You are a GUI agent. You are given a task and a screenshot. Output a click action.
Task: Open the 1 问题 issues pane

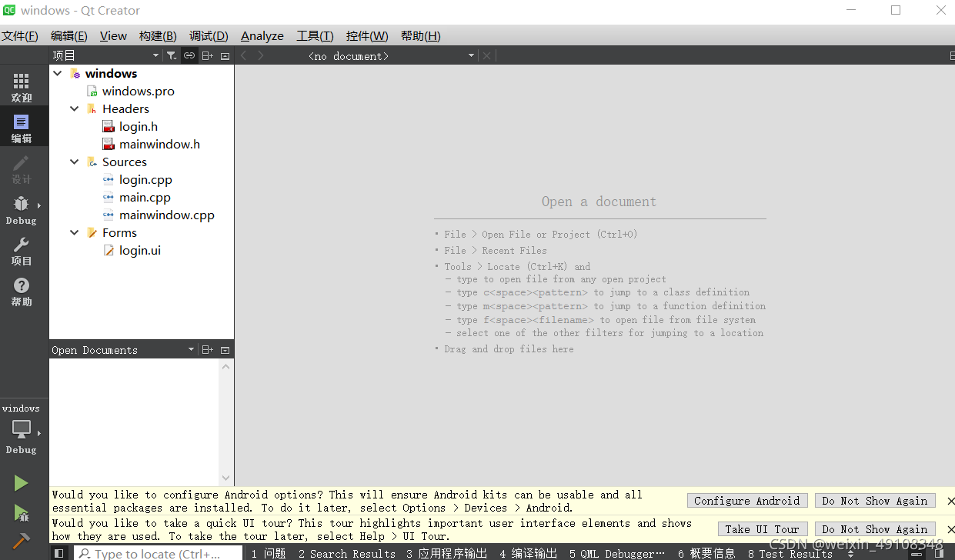click(269, 553)
